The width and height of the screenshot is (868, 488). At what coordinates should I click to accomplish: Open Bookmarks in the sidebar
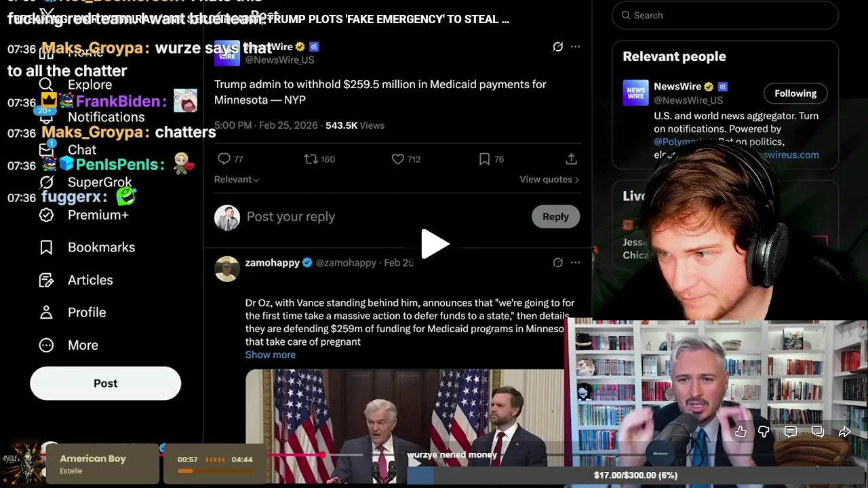tap(101, 247)
